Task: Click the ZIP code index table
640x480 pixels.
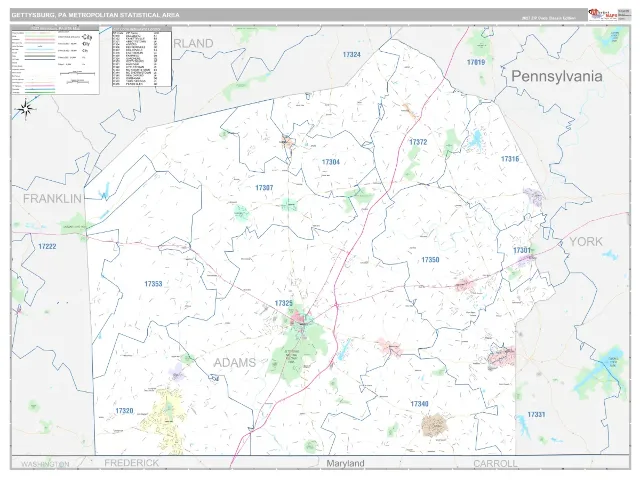Action: click(142, 57)
